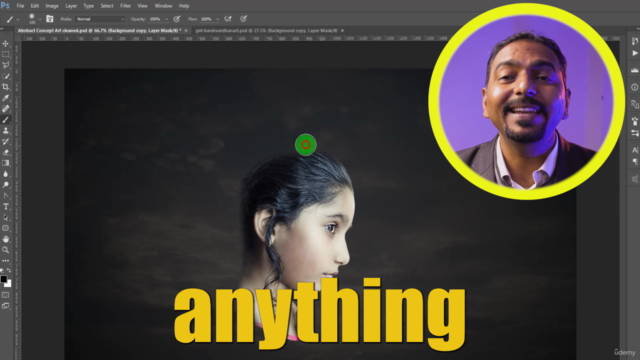Select the Horizontal Type tool
Screen dimensions: 640x360
5,207
